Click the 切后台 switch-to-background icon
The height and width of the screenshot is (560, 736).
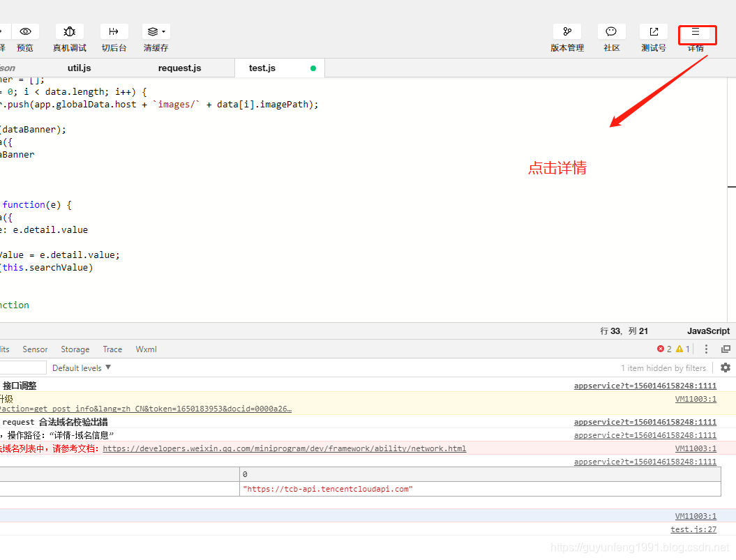pos(114,31)
